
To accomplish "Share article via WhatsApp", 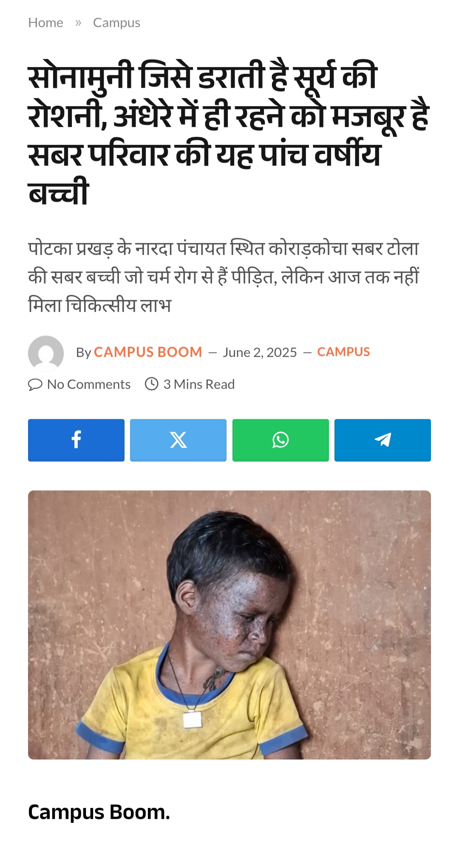I will pyautogui.click(x=280, y=440).
